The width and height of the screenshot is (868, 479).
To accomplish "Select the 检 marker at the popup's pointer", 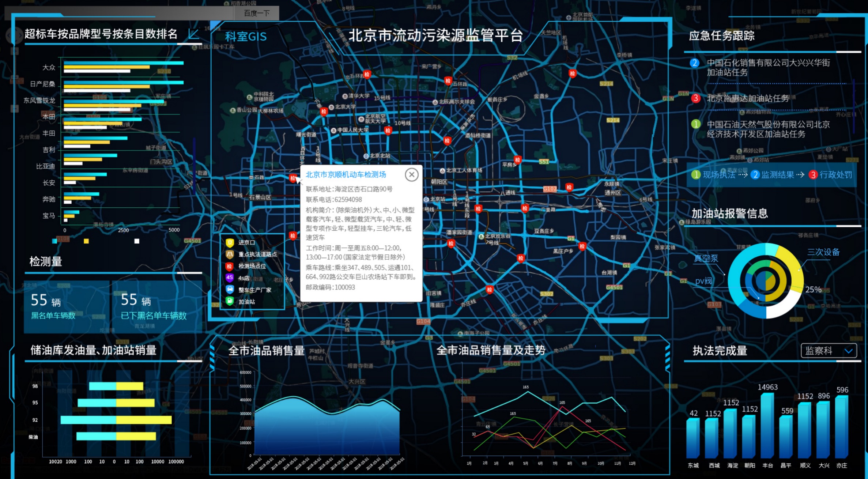I will click(x=293, y=178).
